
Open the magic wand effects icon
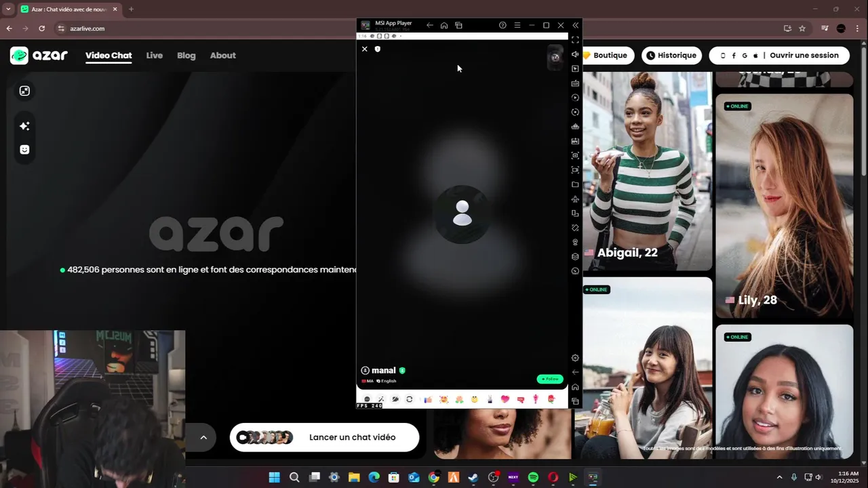click(381, 399)
